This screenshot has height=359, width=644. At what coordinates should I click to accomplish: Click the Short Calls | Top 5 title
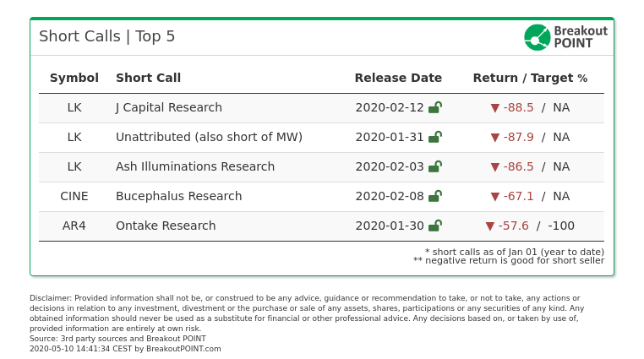pyautogui.click(x=106, y=36)
